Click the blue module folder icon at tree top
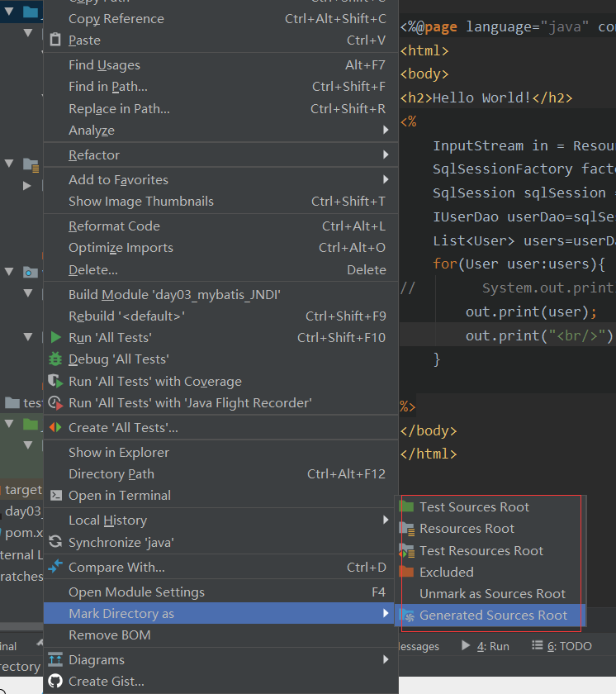 pyautogui.click(x=31, y=12)
